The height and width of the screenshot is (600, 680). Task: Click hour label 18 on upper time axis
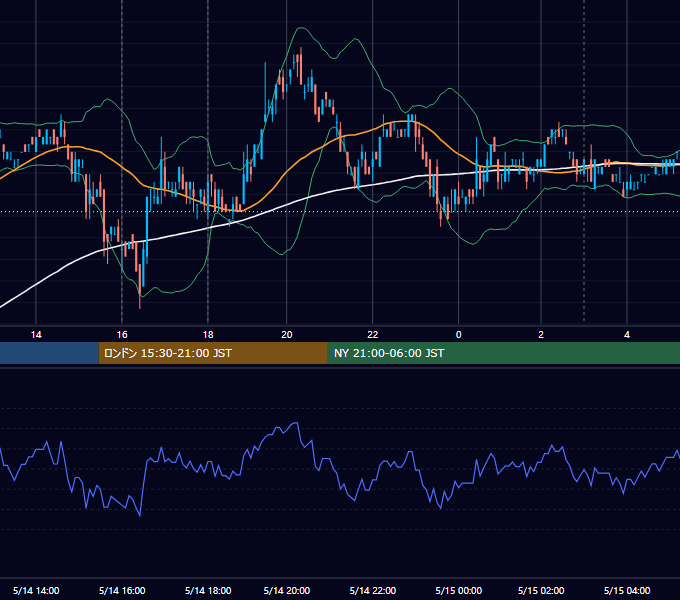click(x=208, y=335)
